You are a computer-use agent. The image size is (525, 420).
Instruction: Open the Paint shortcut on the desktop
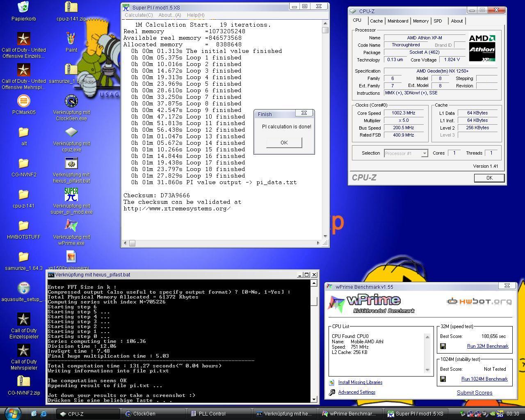click(x=71, y=39)
